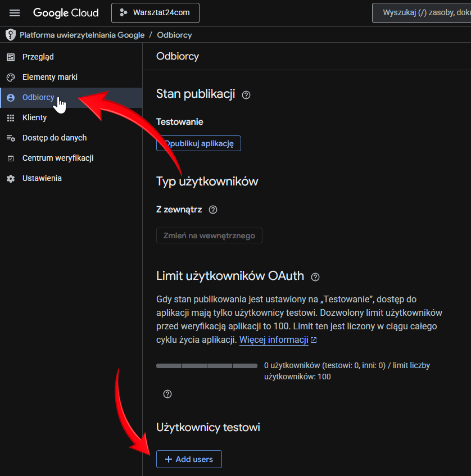This screenshot has width=471, height=476.
Task: Click the Klienty grid icon
Action: pos(10,118)
